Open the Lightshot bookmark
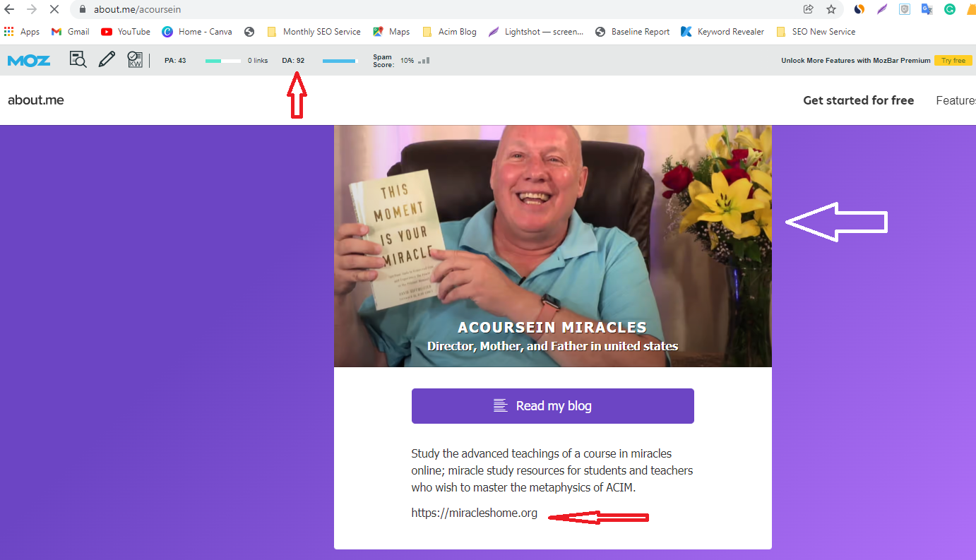The height and width of the screenshot is (560, 976). (x=535, y=32)
